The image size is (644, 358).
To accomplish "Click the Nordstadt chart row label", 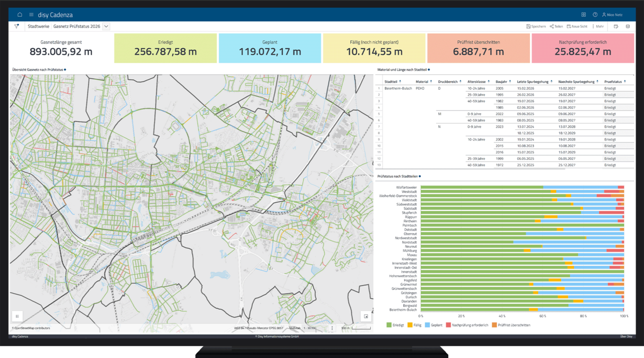I will 409,242.
